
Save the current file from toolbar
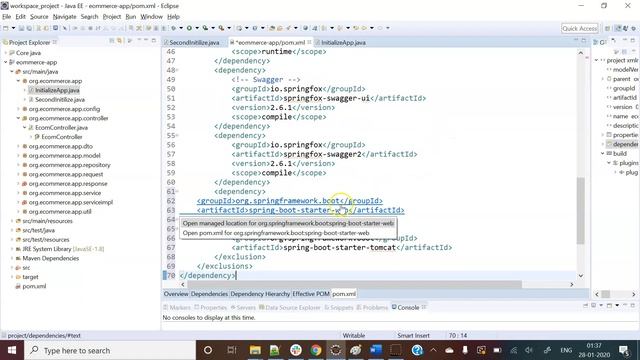pyautogui.click(x=21, y=28)
